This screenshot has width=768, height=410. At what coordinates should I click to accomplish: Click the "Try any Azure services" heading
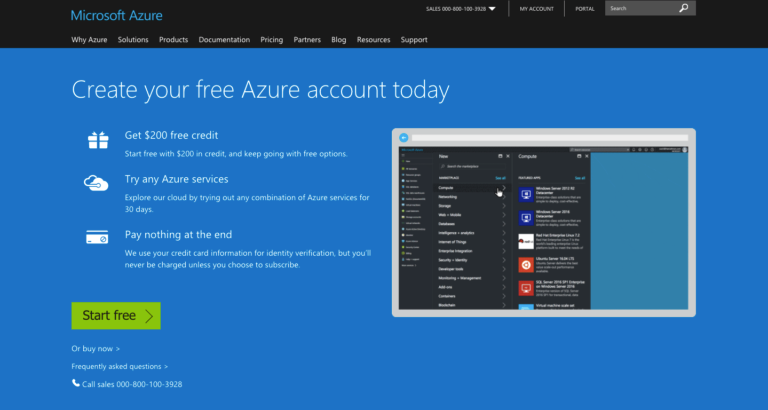click(176, 179)
